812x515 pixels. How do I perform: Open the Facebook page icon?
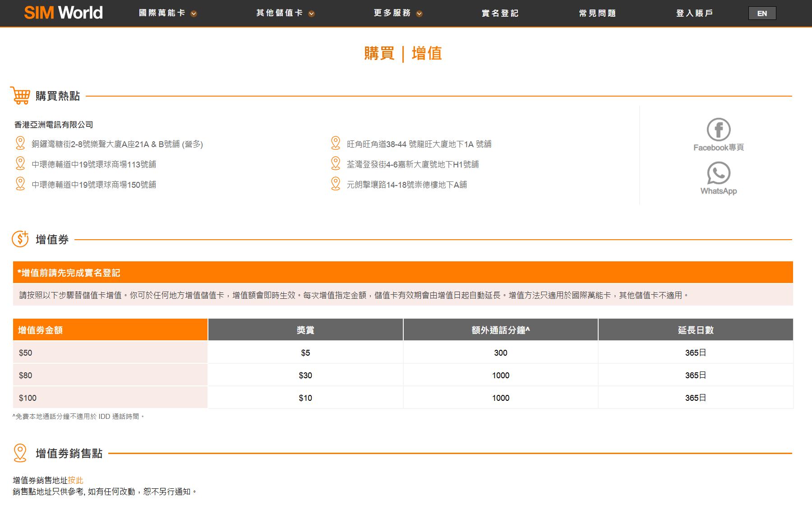[x=718, y=130]
